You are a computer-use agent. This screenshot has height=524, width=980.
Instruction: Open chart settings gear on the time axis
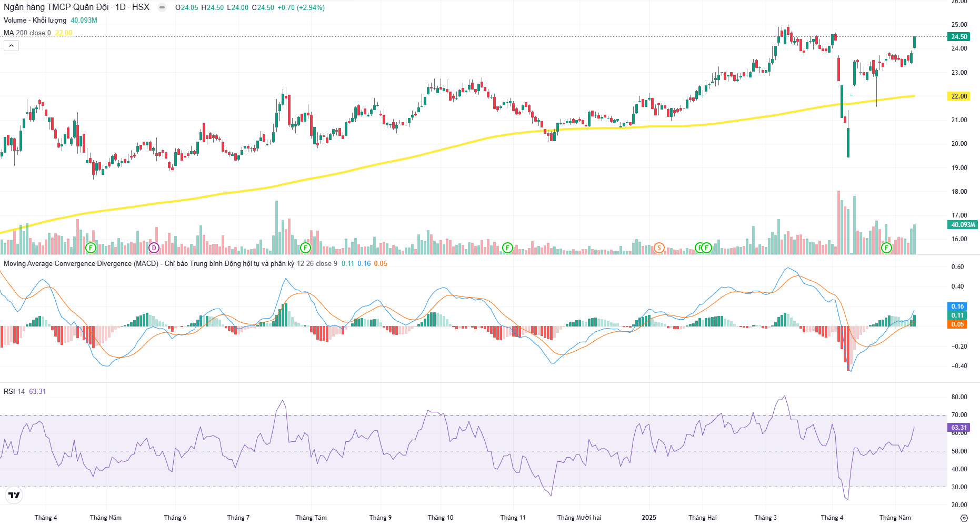[964, 518]
